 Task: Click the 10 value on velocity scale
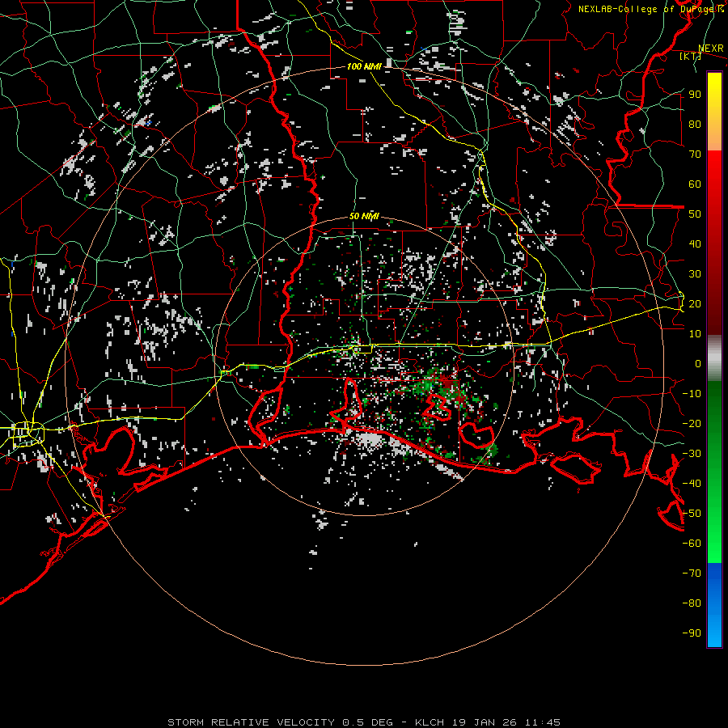pos(695,334)
